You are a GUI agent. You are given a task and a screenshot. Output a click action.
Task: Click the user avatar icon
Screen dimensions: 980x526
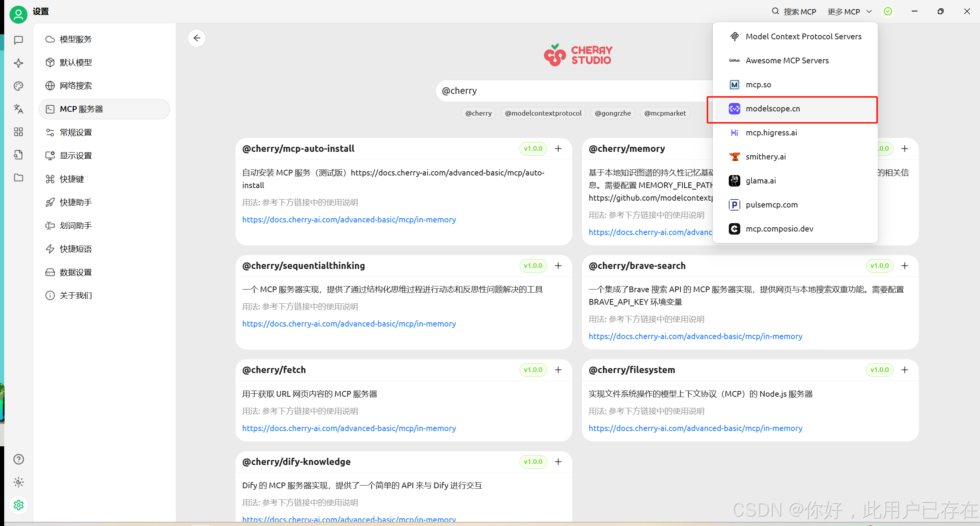[x=18, y=14]
